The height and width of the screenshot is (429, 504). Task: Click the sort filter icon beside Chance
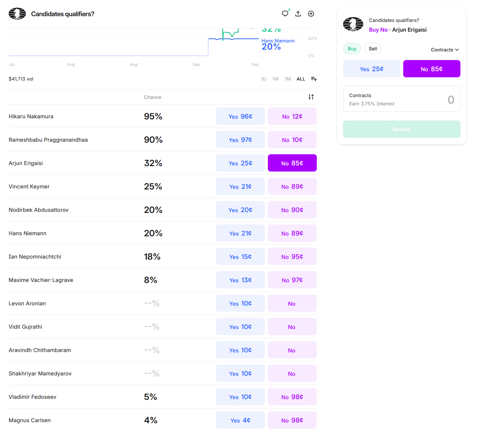(x=311, y=97)
